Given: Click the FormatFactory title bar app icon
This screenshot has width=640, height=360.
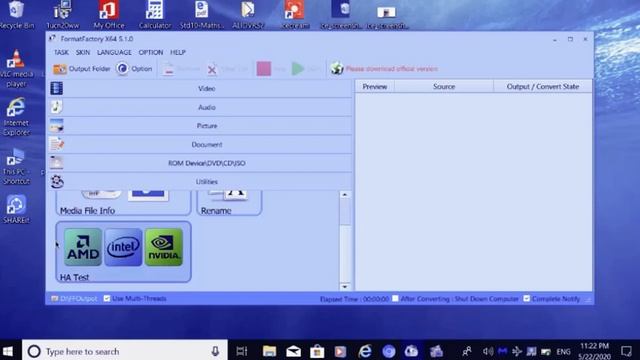Looking at the screenshot, I should point(52,39).
